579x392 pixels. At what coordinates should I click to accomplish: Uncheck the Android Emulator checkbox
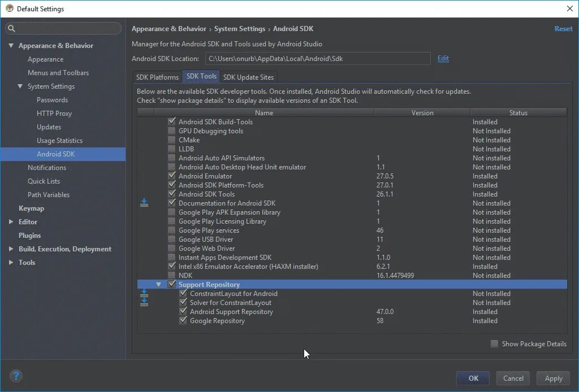(x=172, y=176)
